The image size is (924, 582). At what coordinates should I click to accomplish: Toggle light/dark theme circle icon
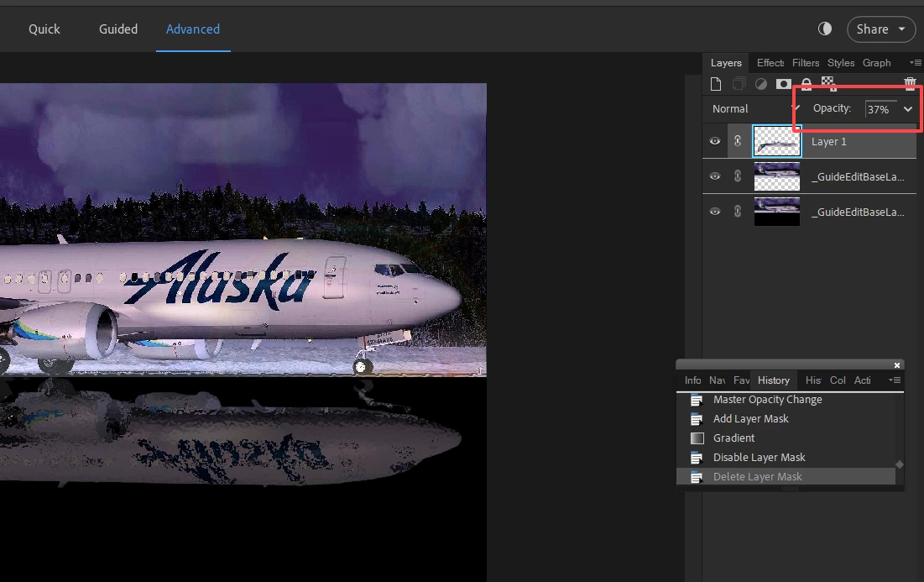click(x=824, y=29)
